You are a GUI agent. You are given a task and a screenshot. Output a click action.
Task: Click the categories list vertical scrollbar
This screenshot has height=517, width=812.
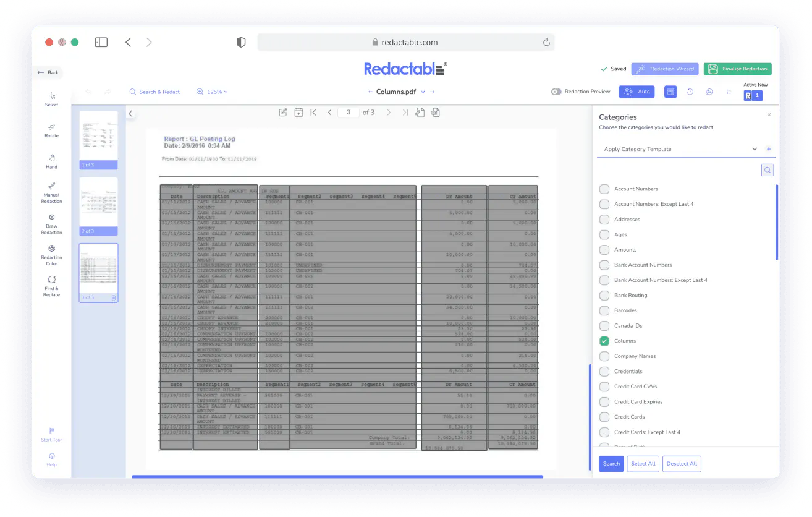(777, 222)
